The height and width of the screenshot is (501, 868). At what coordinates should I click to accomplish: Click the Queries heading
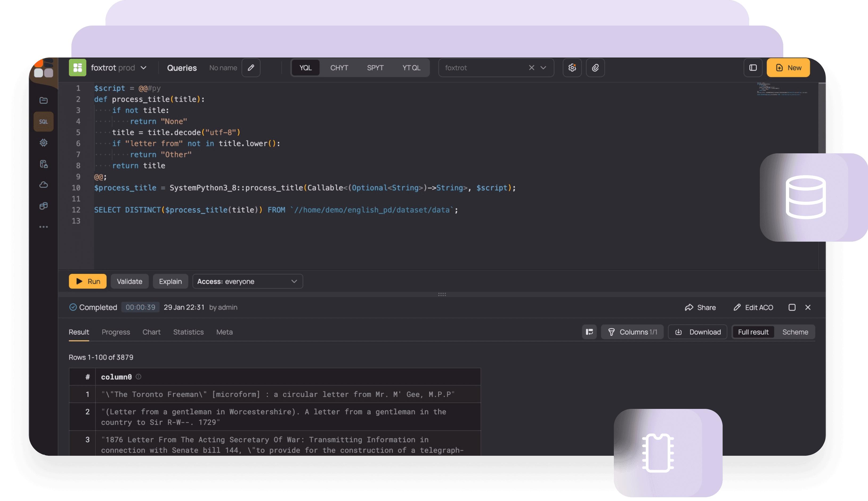pos(182,68)
